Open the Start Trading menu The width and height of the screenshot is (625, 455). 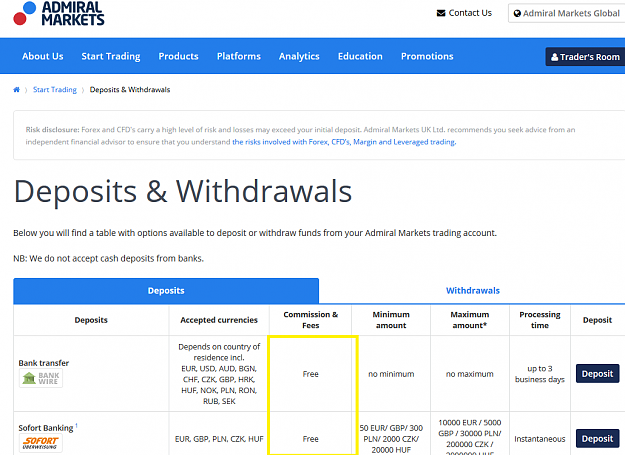click(x=111, y=57)
